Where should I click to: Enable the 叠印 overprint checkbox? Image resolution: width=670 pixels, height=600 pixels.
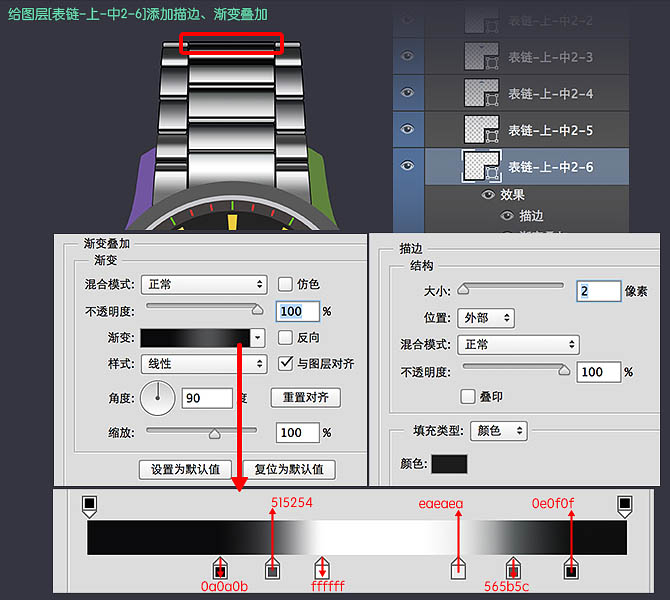point(468,397)
